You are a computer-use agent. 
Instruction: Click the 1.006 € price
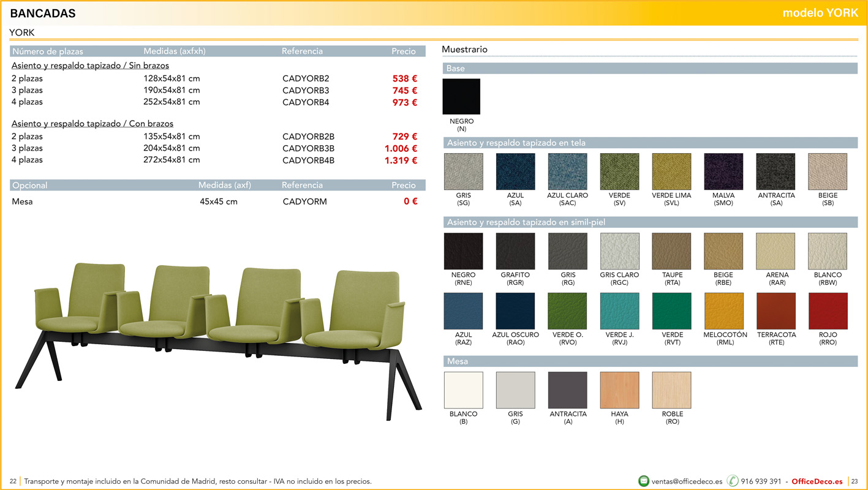point(401,148)
